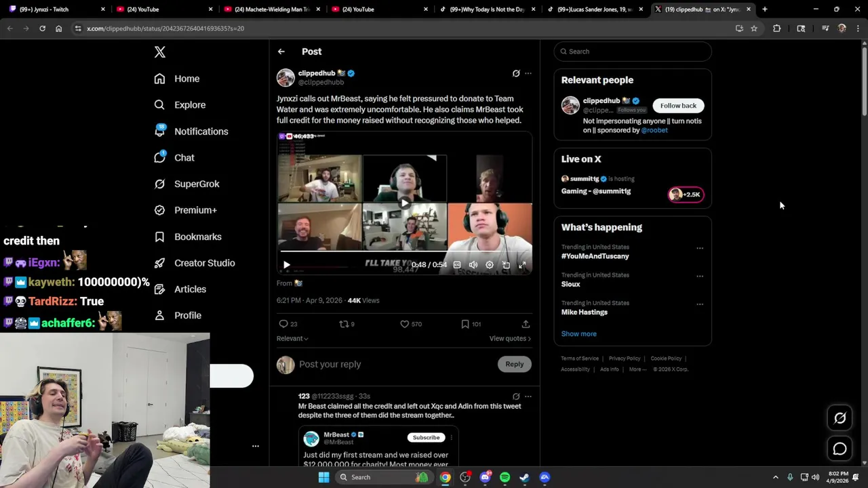Open more options on 123's reply

(x=528, y=396)
